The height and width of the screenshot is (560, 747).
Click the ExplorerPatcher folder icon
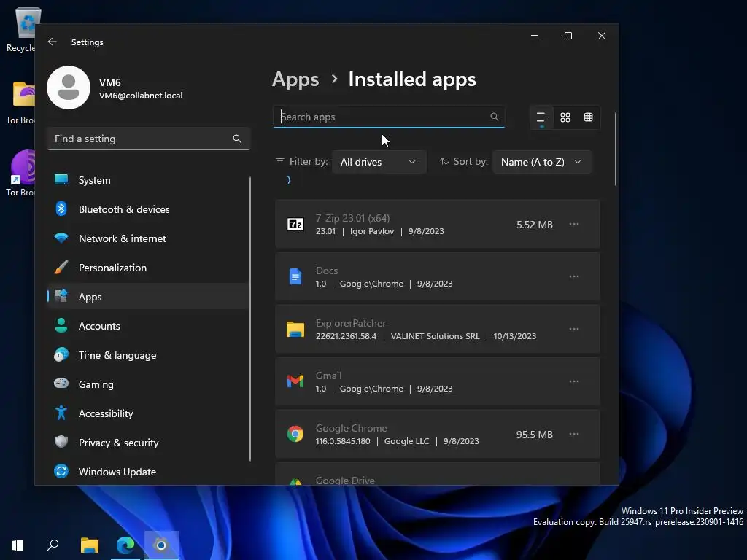click(x=295, y=329)
